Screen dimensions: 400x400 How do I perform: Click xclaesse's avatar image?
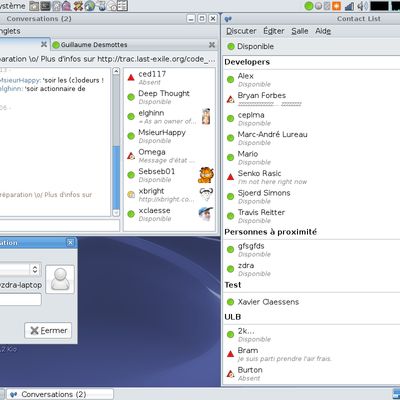coord(206,214)
